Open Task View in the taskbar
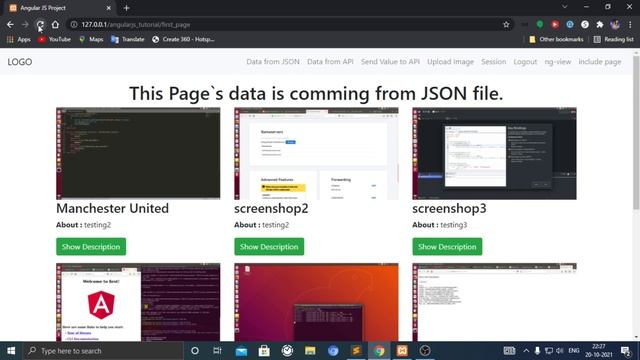This screenshot has height=360, width=640. (x=217, y=351)
